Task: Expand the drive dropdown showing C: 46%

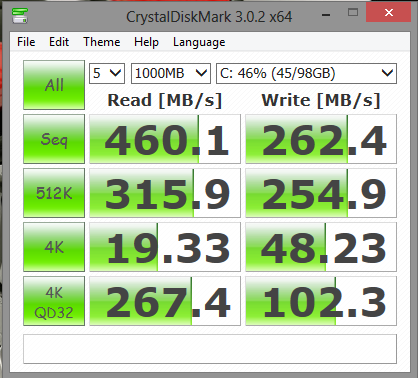Action: coord(307,73)
